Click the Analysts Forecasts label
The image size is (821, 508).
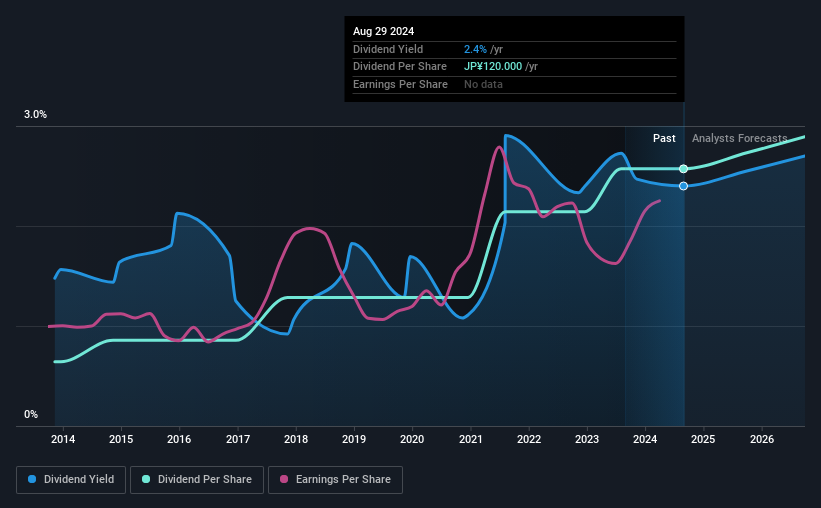pos(739,138)
